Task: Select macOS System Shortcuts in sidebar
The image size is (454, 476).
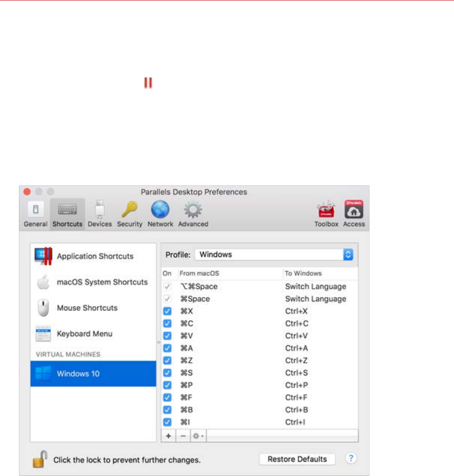Action: tap(93, 282)
